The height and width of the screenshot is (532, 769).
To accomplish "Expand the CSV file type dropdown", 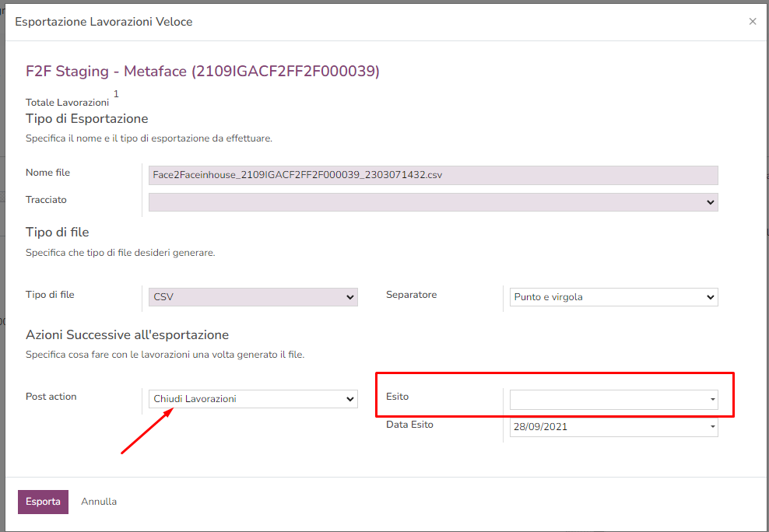I will [252, 296].
